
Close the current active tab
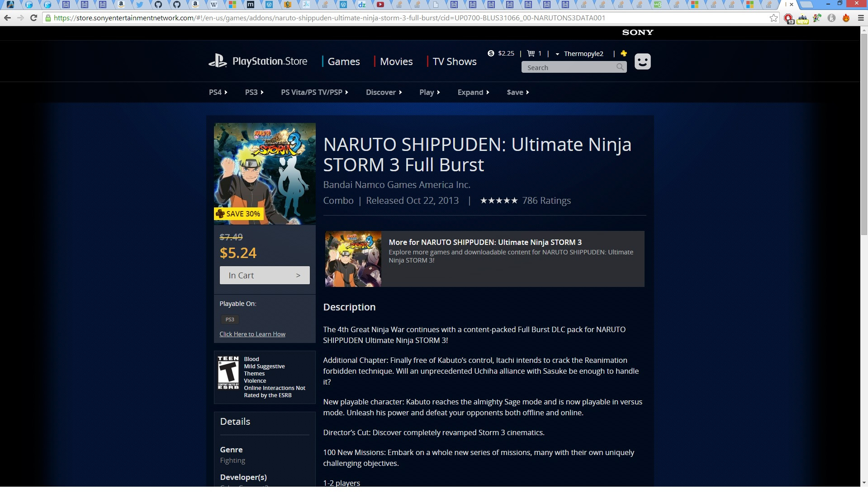tap(792, 5)
